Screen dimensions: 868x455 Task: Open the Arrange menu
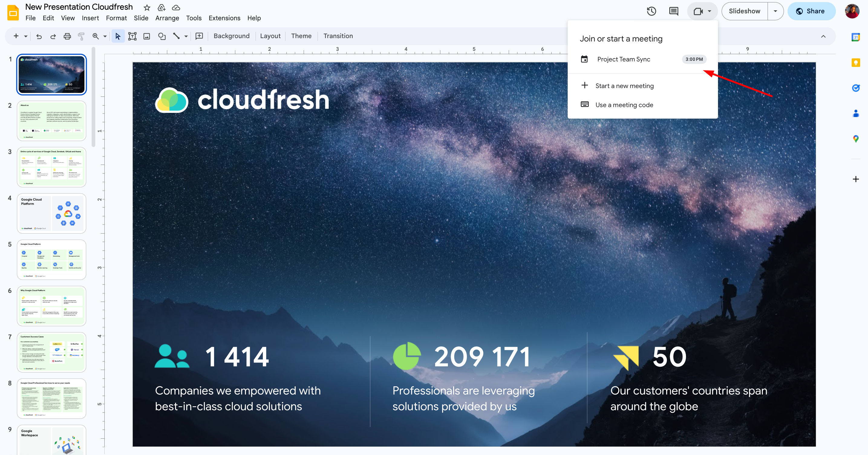[x=167, y=18]
